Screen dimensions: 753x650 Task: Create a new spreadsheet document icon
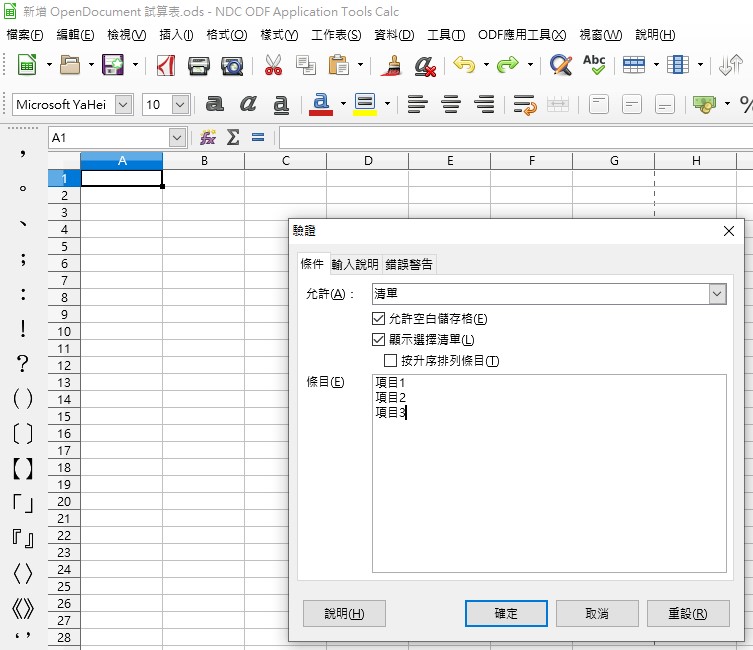coord(27,65)
